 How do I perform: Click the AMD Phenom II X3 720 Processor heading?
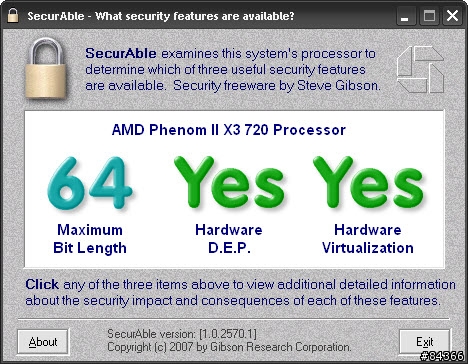[x=229, y=130]
